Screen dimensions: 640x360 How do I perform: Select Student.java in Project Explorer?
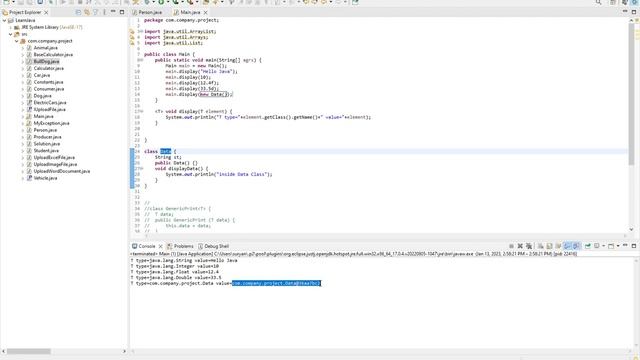46,151
